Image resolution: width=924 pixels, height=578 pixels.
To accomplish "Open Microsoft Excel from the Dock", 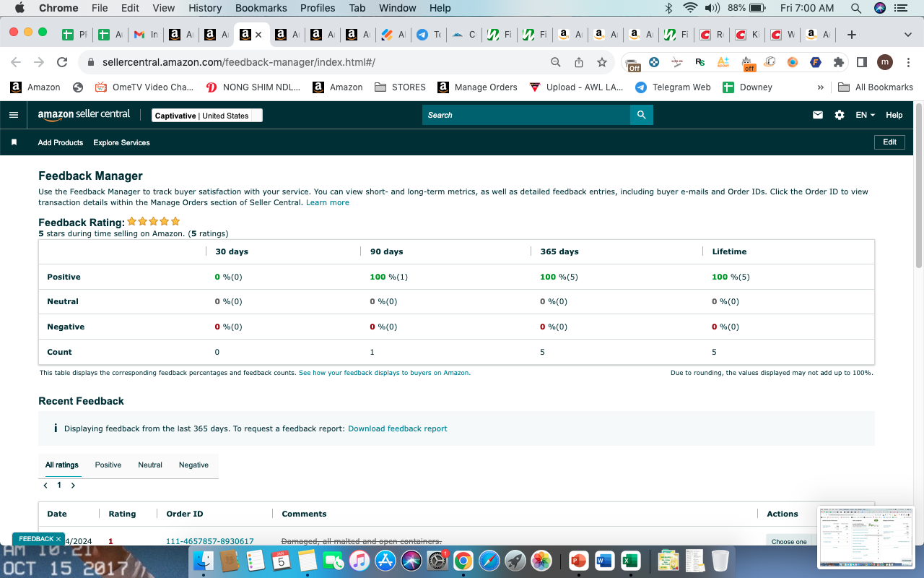I will click(631, 561).
